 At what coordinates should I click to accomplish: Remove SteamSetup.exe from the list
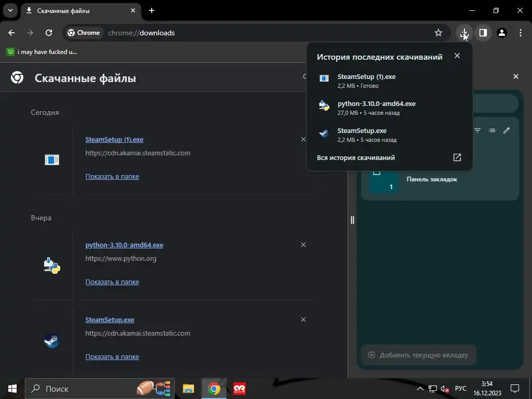tap(303, 320)
